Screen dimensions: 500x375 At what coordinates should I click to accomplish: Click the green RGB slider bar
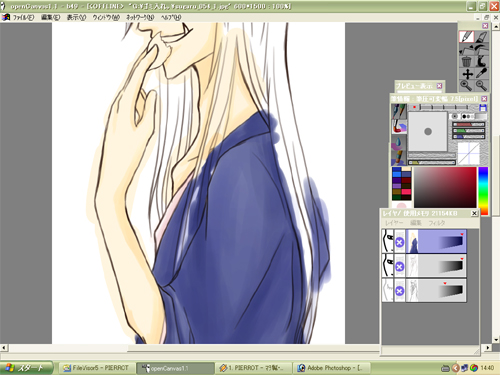468,130
